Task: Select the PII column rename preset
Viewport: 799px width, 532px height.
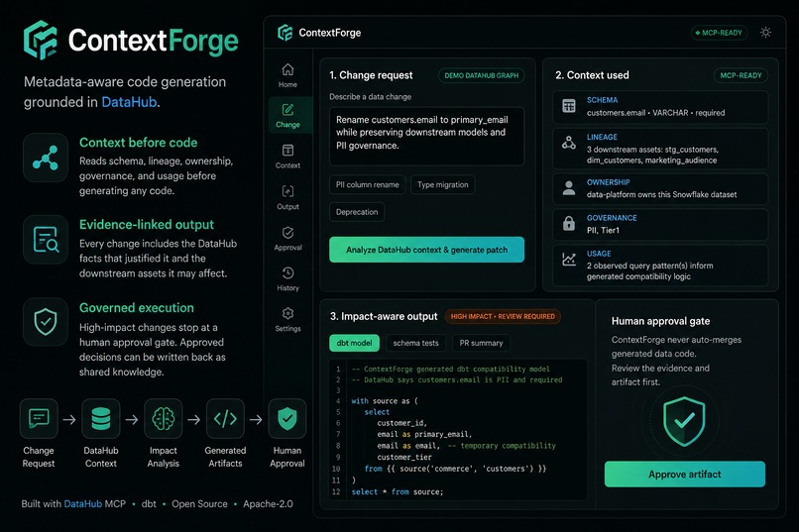Action: [x=368, y=185]
